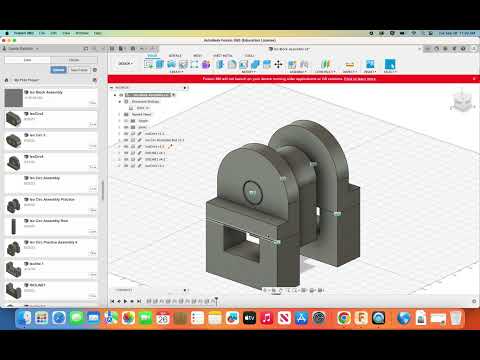Open the Ivo Block Assembly thumbnail in data panel

14,98
